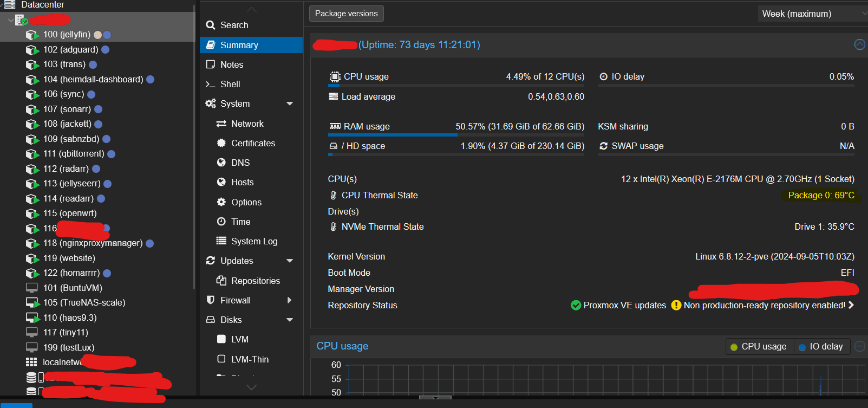Click the Disks drive icon
This screenshot has width=868, height=408.
[x=211, y=320]
